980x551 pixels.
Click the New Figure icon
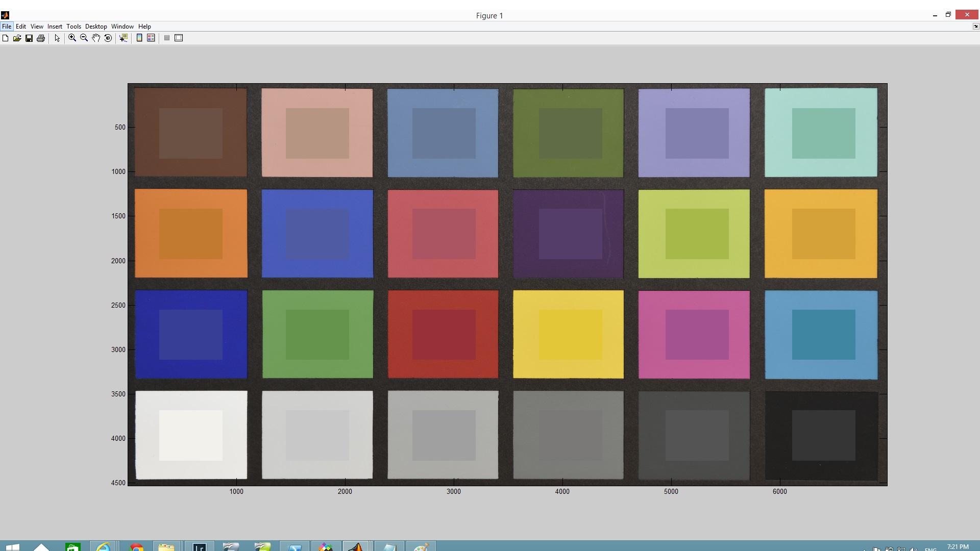click(x=5, y=38)
